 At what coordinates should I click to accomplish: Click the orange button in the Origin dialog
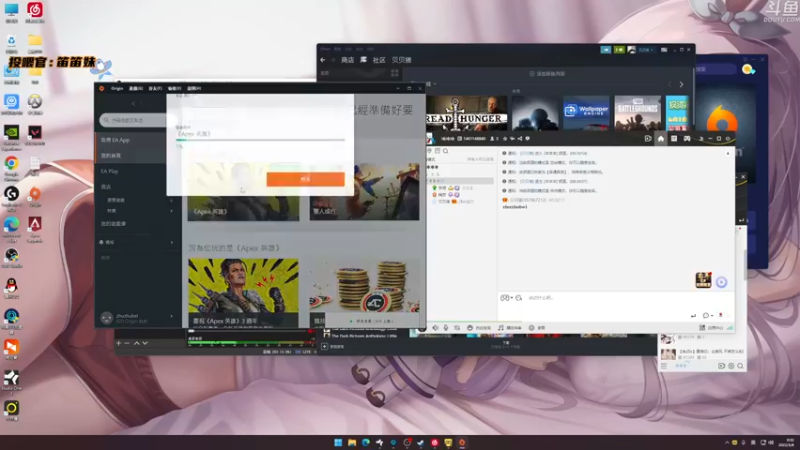tap(305, 179)
